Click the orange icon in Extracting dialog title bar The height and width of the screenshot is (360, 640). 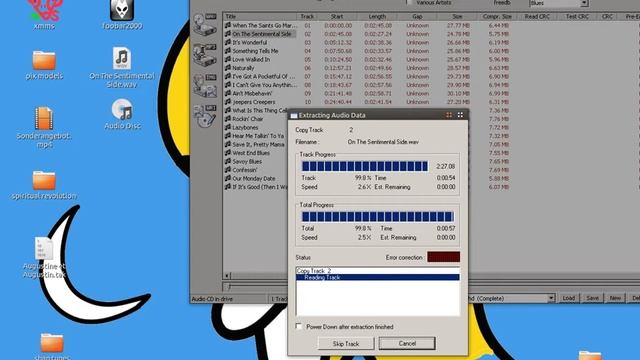(449, 115)
